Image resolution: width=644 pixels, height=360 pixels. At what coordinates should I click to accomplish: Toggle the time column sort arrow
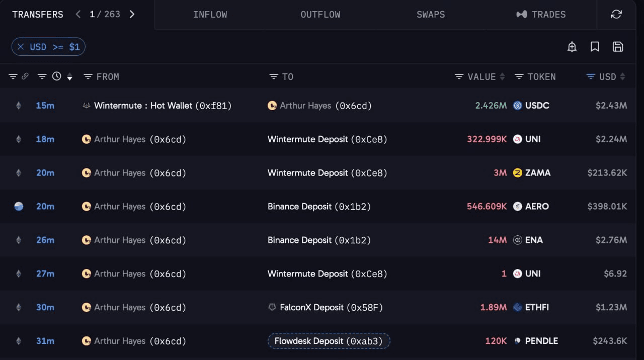pyautogui.click(x=69, y=77)
